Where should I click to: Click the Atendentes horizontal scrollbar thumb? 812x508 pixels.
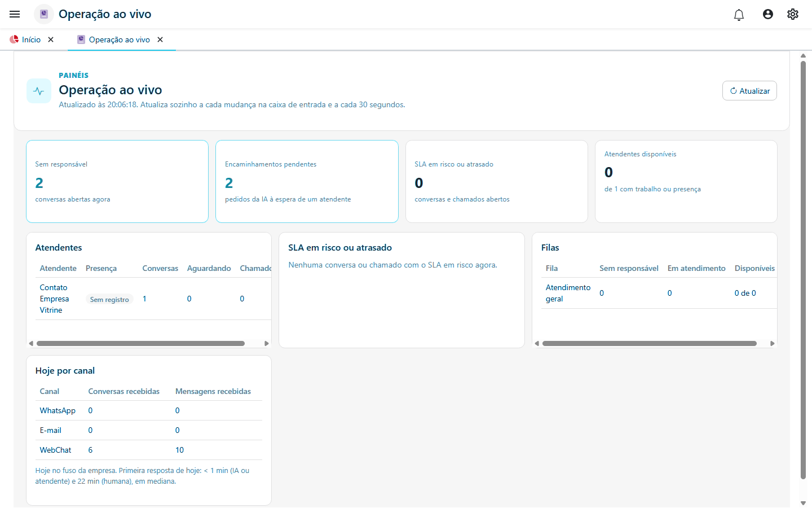pos(140,343)
